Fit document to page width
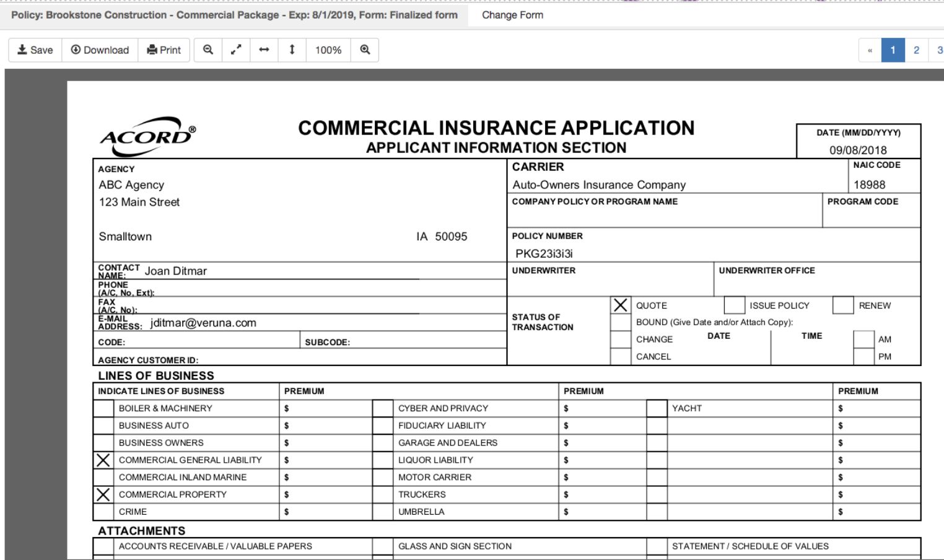 [x=264, y=50]
